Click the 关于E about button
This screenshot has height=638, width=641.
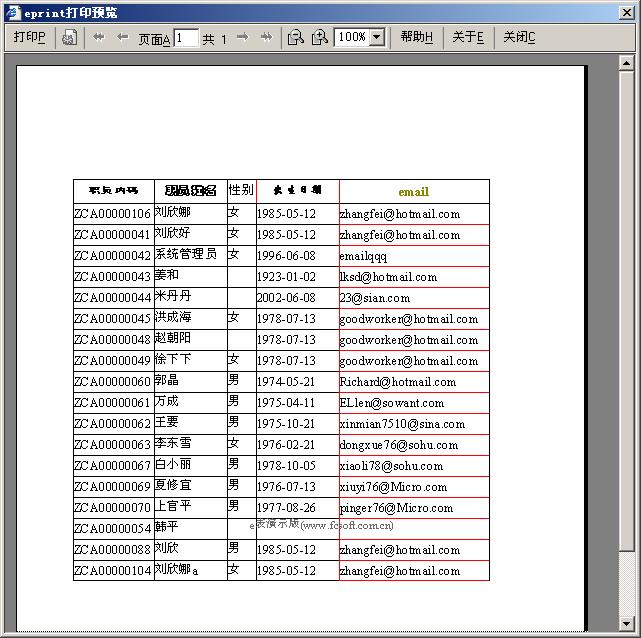coord(468,37)
